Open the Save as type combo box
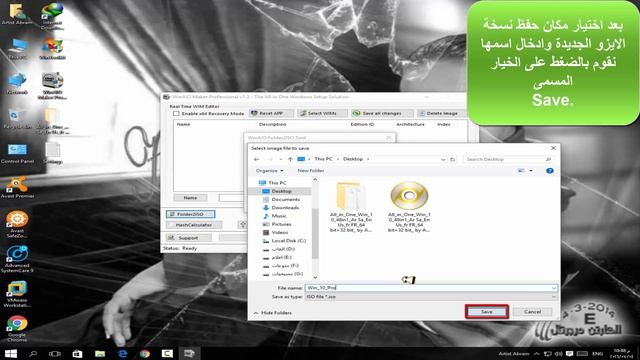The image size is (640, 360). point(431,297)
